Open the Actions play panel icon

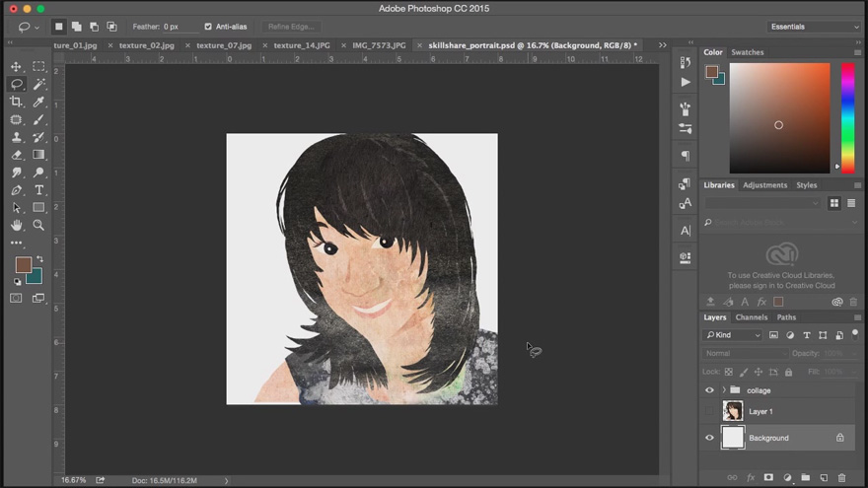(x=686, y=82)
